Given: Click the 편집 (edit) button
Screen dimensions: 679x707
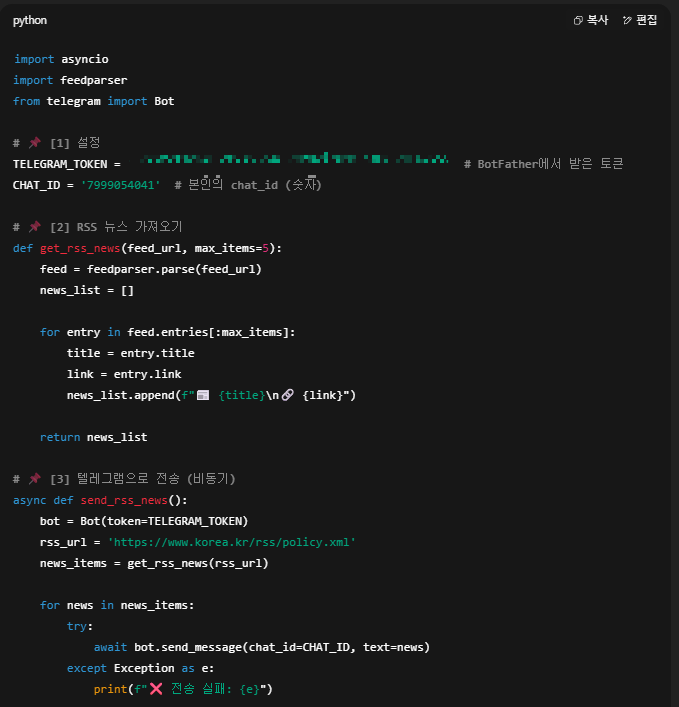Looking at the screenshot, I should (640, 20).
